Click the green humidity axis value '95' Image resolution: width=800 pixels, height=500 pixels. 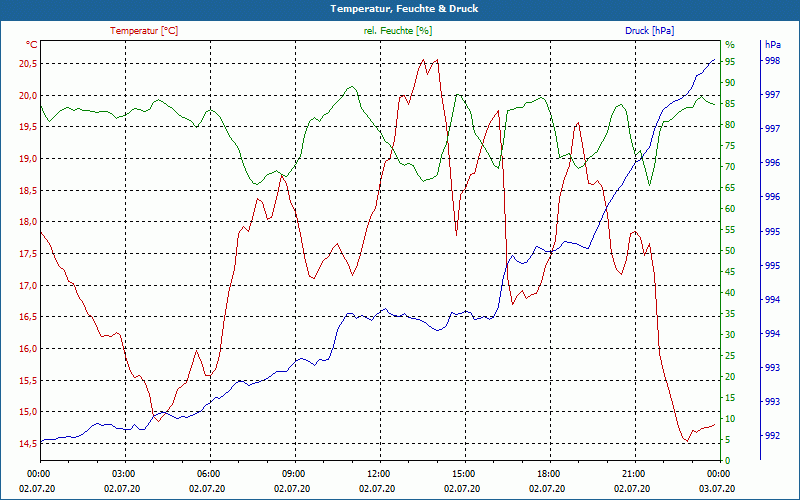tap(730, 62)
